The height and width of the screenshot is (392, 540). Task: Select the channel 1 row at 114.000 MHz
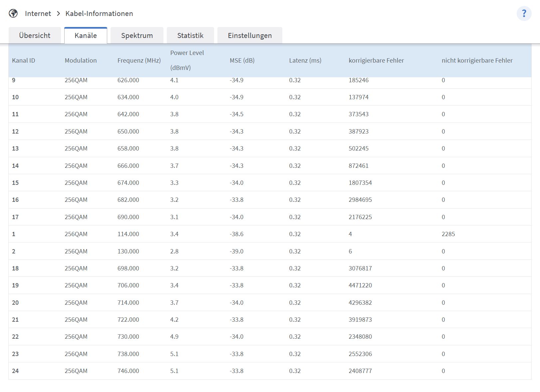[x=128, y=234]
